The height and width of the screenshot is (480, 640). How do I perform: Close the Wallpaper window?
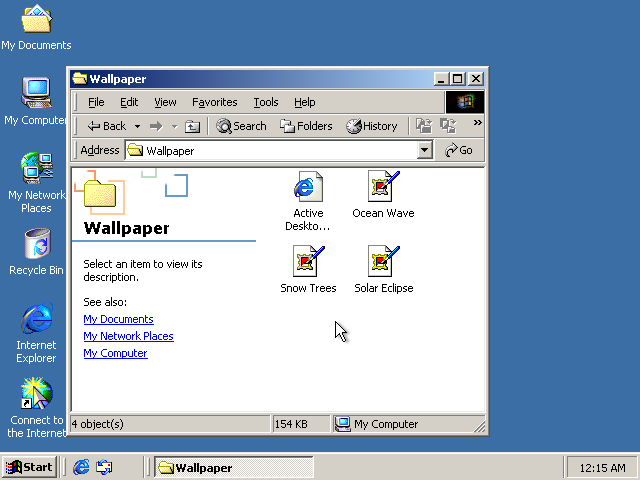tap(476, 78)
